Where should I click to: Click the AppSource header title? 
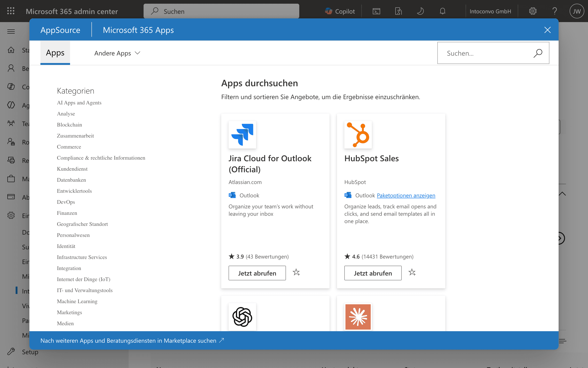[x=60, y=30]
